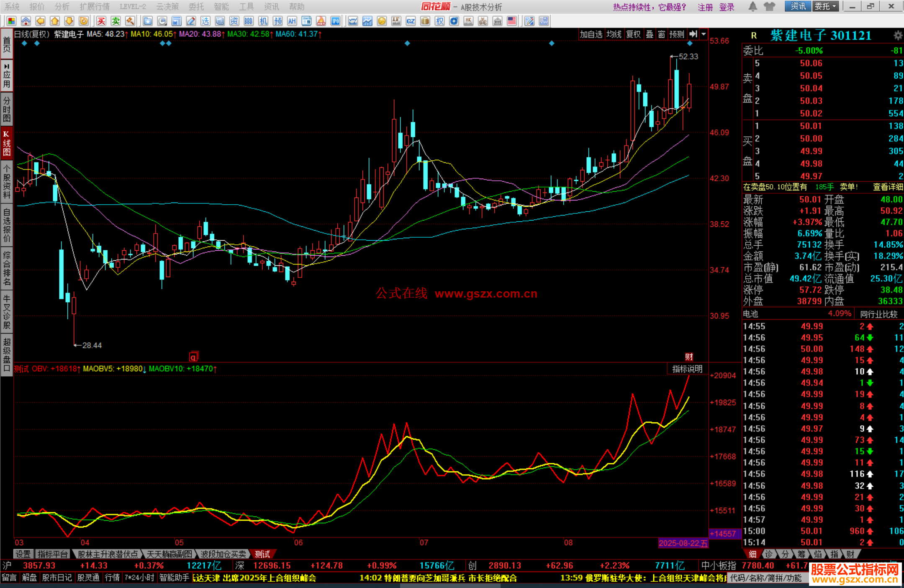The height and width of the screenshot is (588, 904).
Task: Open the IPO toolbar icon
Action: coord(335,21)
